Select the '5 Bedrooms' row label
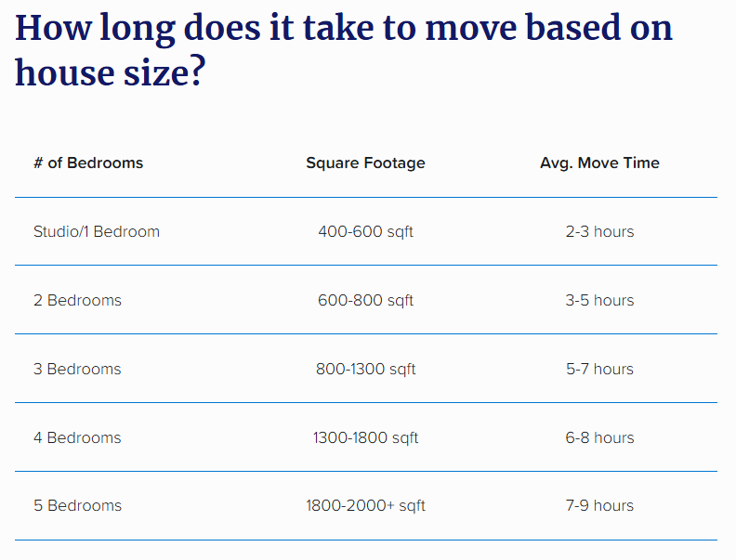This screenshot has width=736, height=560. [77, 505]
